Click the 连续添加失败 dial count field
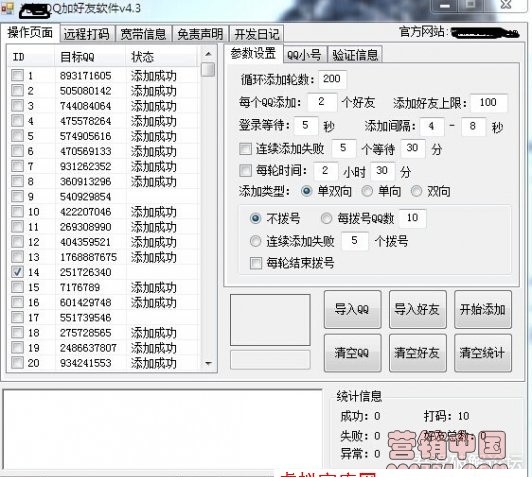Image resolution: width=532 pixels, height=500 pixels. (x=355, y=241)
